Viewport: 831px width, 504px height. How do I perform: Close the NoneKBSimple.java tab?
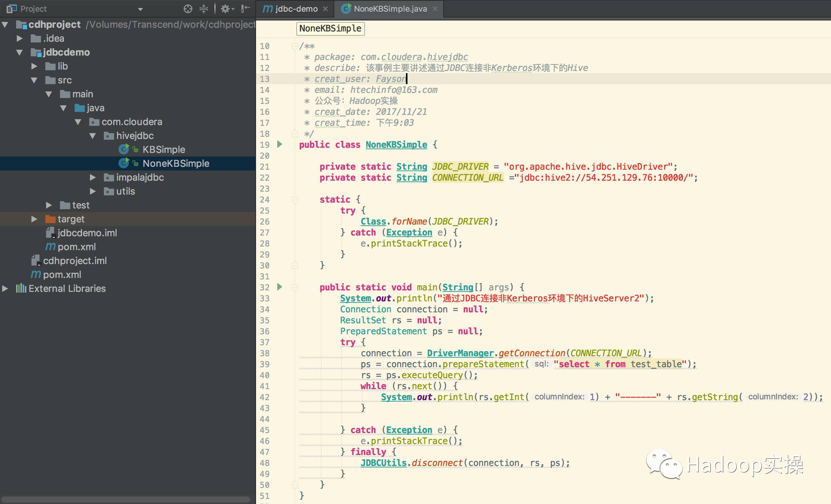pyautogui.click(x=435, y=9)
